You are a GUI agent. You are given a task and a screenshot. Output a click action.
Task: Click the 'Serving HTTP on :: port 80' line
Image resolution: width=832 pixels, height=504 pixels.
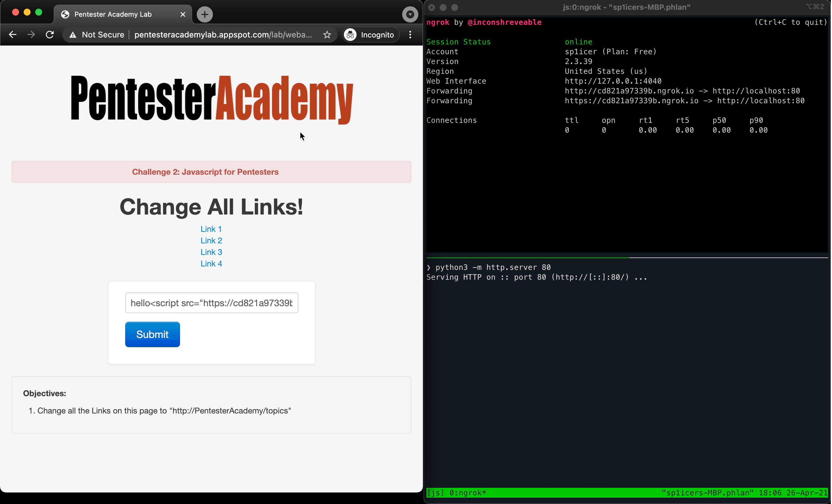coord(537,277)
